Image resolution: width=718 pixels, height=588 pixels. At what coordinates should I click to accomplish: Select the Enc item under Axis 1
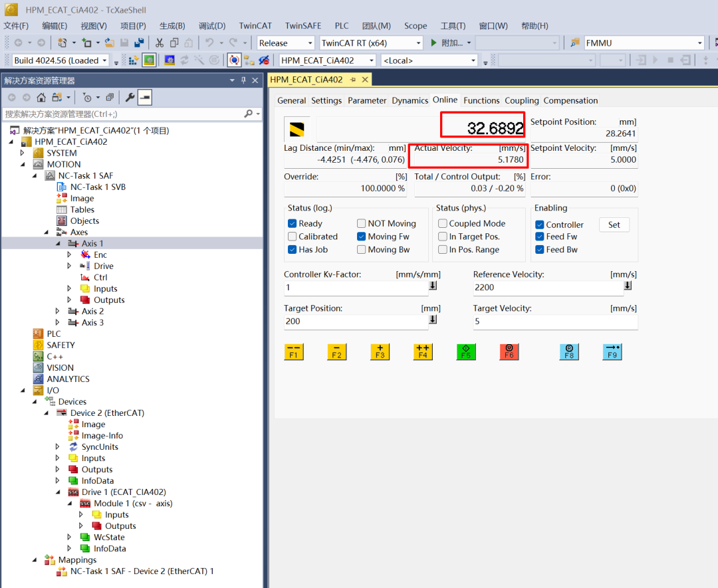point(100,255)
